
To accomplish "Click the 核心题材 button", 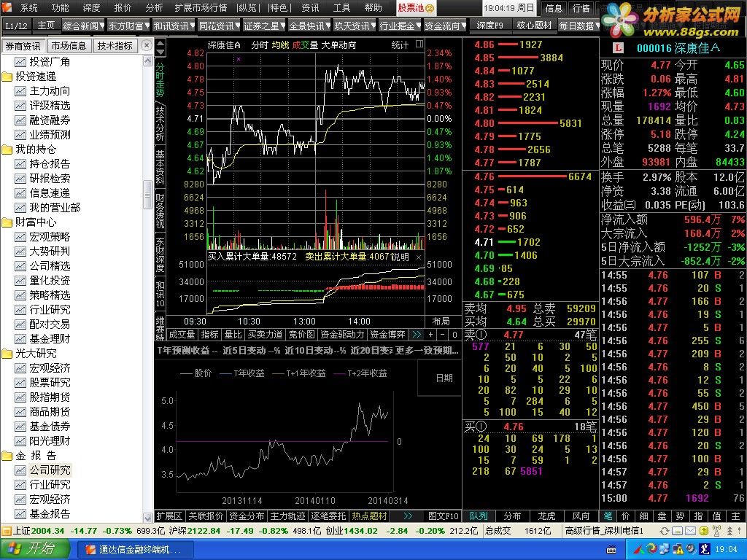I will click(535, 26).
